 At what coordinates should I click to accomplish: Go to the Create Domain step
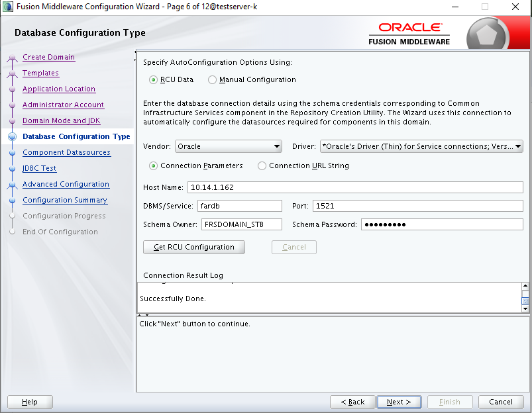click(48, 57)
